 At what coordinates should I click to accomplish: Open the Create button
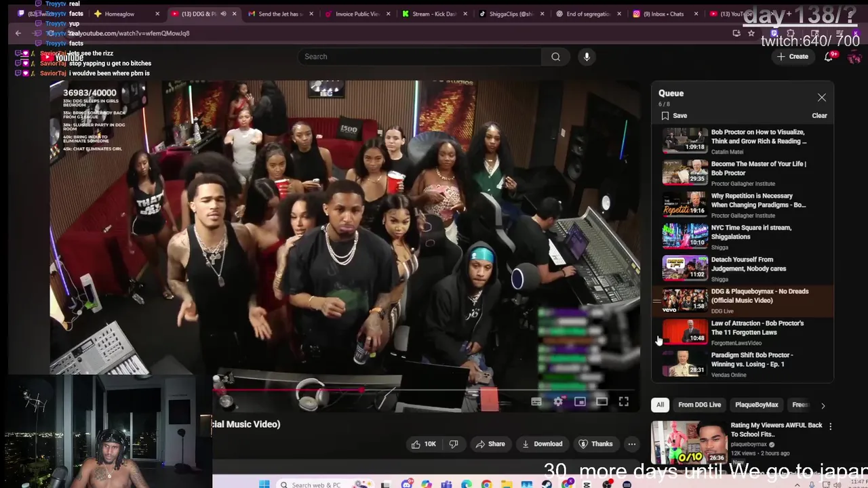pyautogui.click(x=792, y=57)
